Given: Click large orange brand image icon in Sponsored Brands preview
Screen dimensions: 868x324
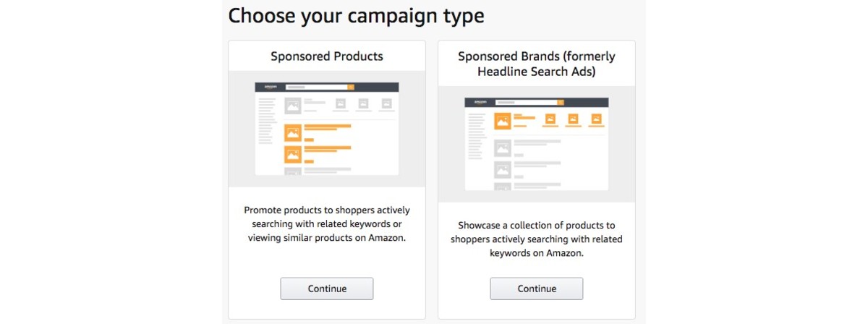Looking at the screenshot, I should tap(503, 121).
